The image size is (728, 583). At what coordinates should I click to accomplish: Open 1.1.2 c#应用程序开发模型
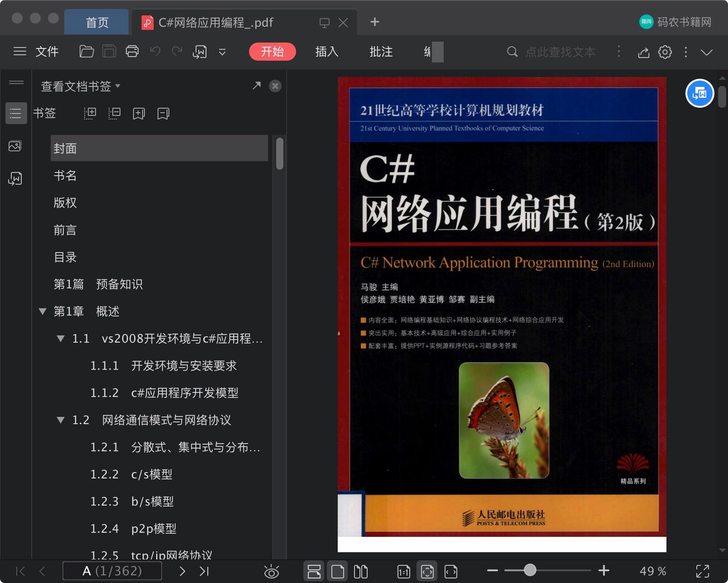click(x=164, y=393)
